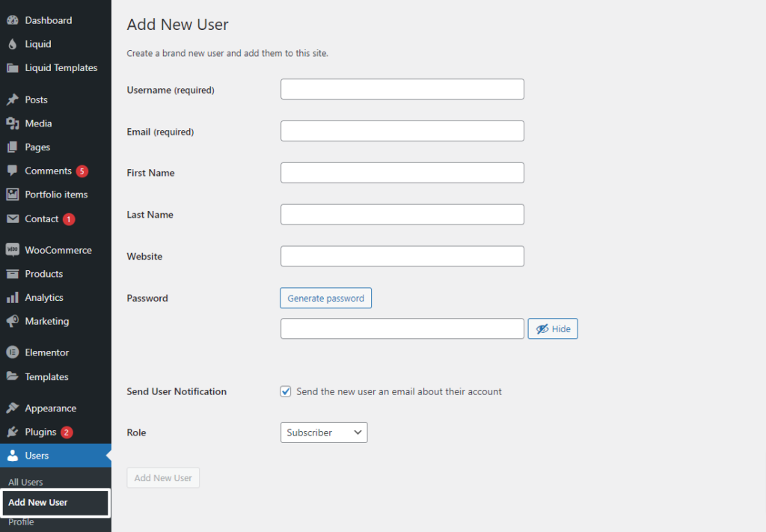Click the Marketing megaphone icon
Image resolution: width=766 pixels, height=532 pixels.
pos(13,321)
